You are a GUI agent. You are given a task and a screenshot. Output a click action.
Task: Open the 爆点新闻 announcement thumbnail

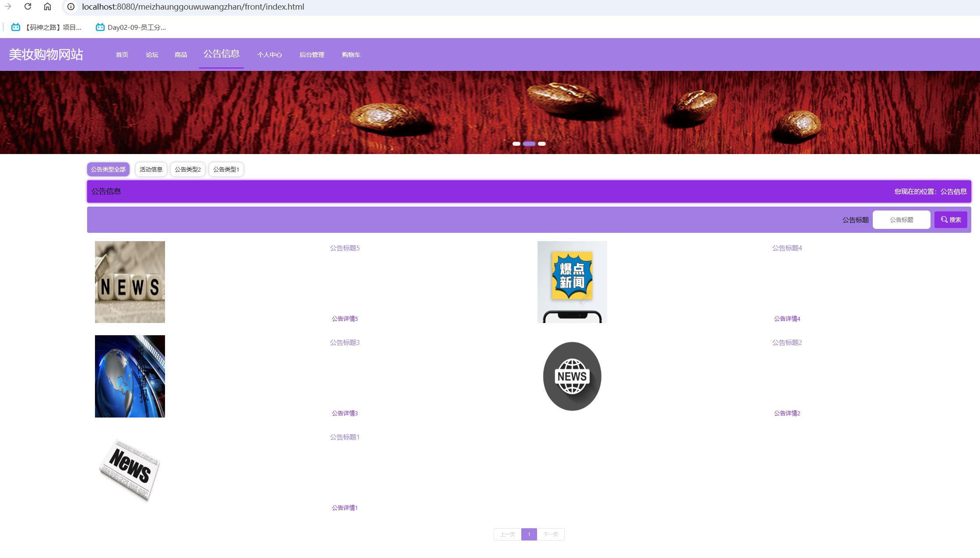pos(572,282)
